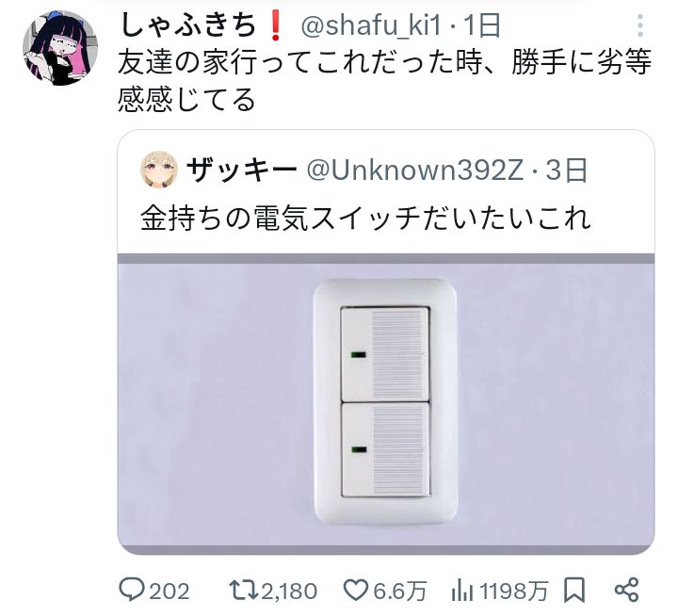Open the 3日 timestamp of quoted tweet
The height and width of the screenshot is (616, 678).
point(566,170)
